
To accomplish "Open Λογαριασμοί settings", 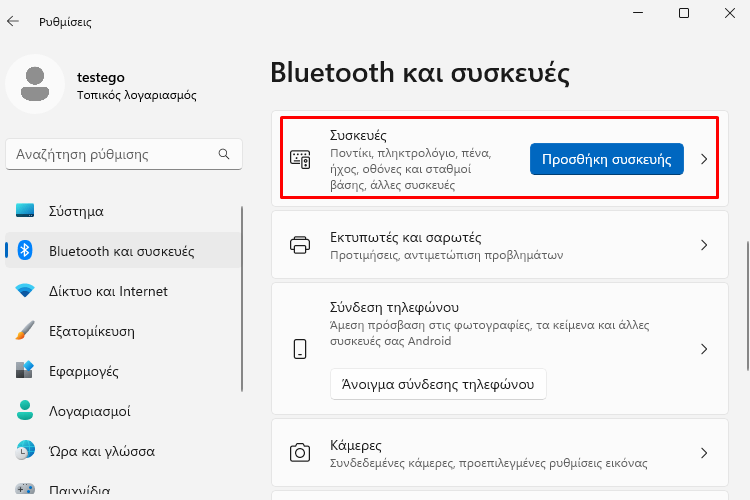I will click(123, 411).
